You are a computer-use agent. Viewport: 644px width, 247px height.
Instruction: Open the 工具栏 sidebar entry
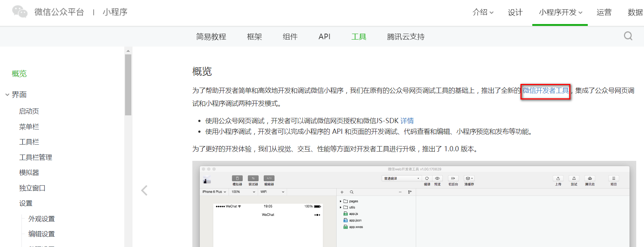29,142
